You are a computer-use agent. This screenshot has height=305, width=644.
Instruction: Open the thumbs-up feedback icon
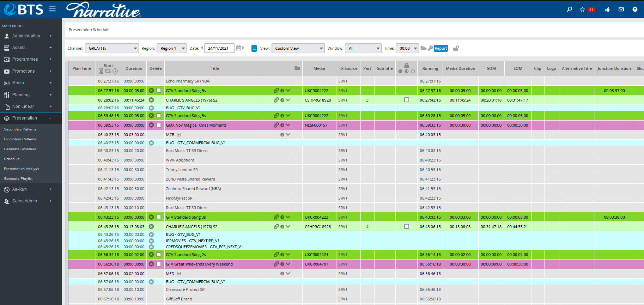pos(607,10)
